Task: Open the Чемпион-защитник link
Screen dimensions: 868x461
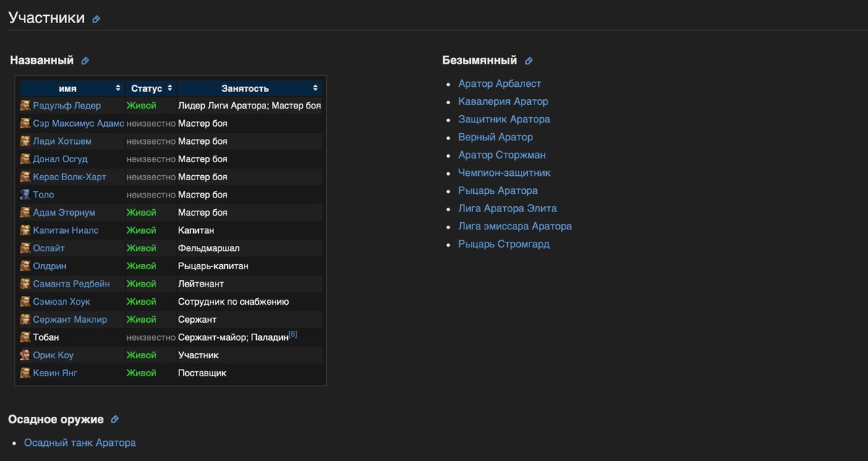Action: point(504,173)
